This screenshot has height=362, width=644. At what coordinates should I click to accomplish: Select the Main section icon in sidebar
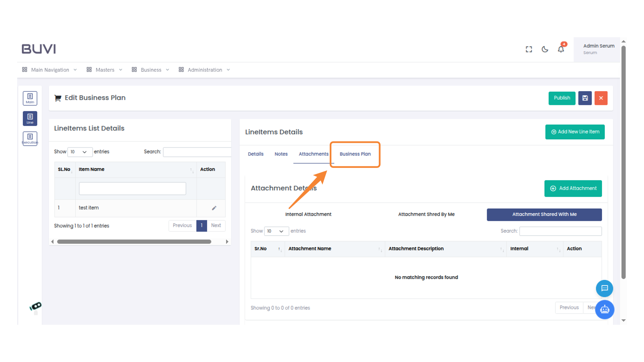pos(30,98)
